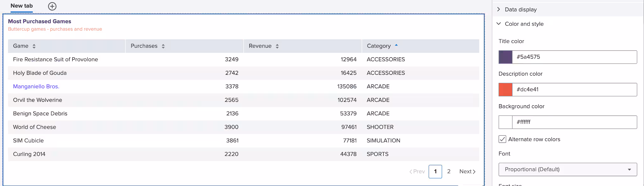Click the Revenue column sort arrows
Image resolution: width=644 pixels, height=186 pixels.
277,46
